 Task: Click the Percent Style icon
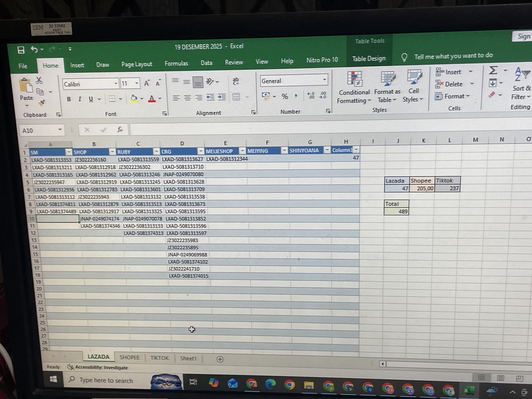tap(285, 96)
